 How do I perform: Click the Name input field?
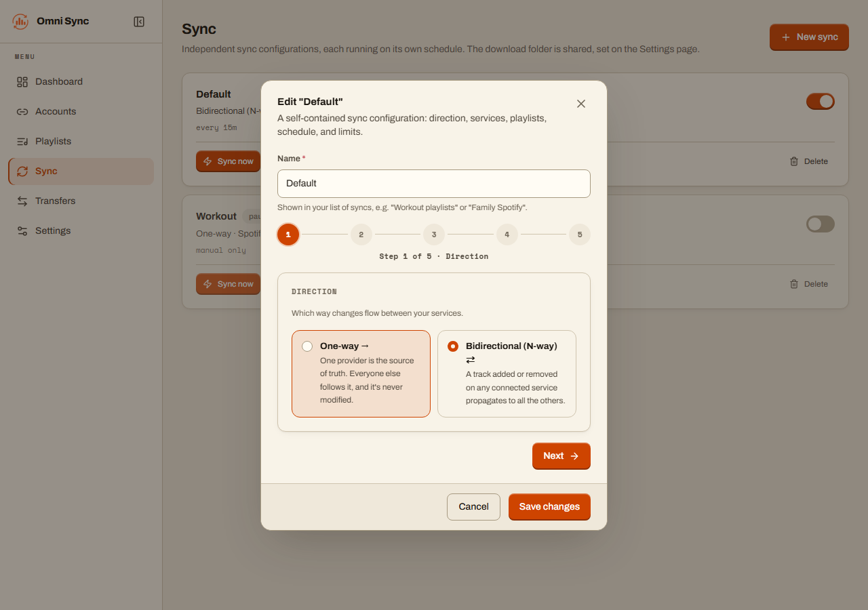click(434, 184)
